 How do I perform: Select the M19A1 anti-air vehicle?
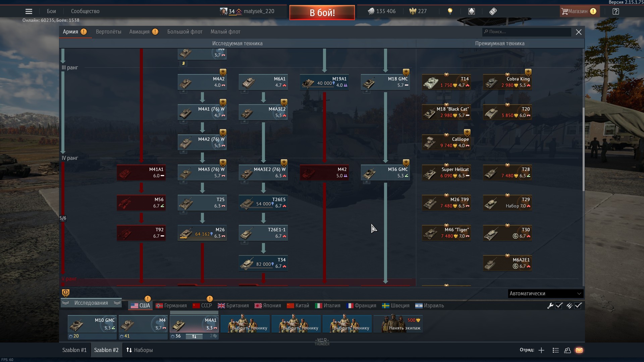[324, 82]
